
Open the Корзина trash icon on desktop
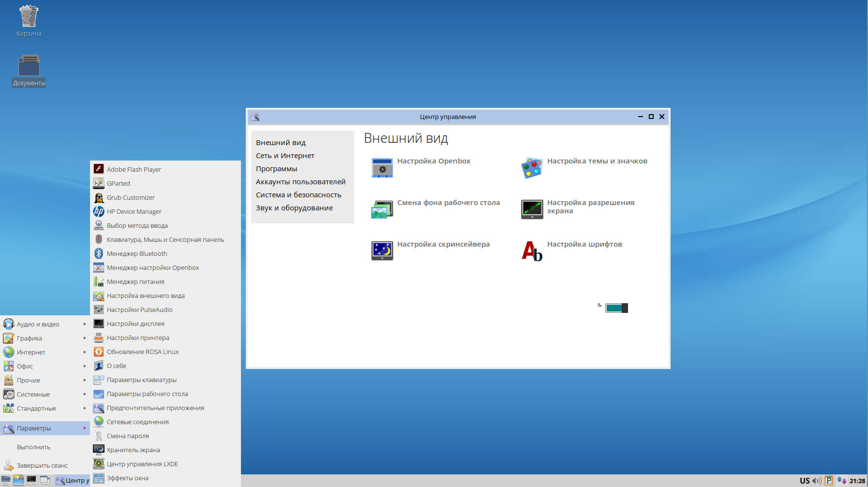click(29, 16)
